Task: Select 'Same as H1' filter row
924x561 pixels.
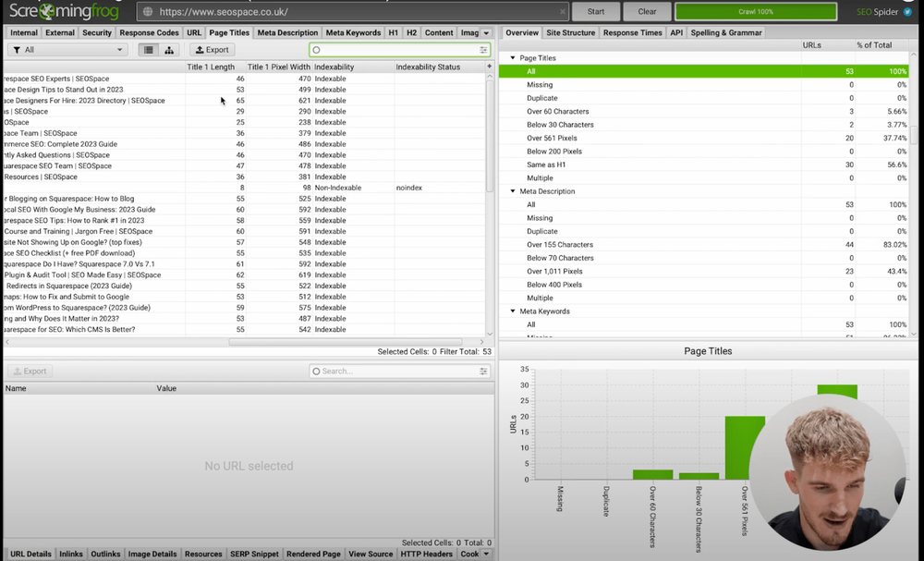Action: pos(703,165)
